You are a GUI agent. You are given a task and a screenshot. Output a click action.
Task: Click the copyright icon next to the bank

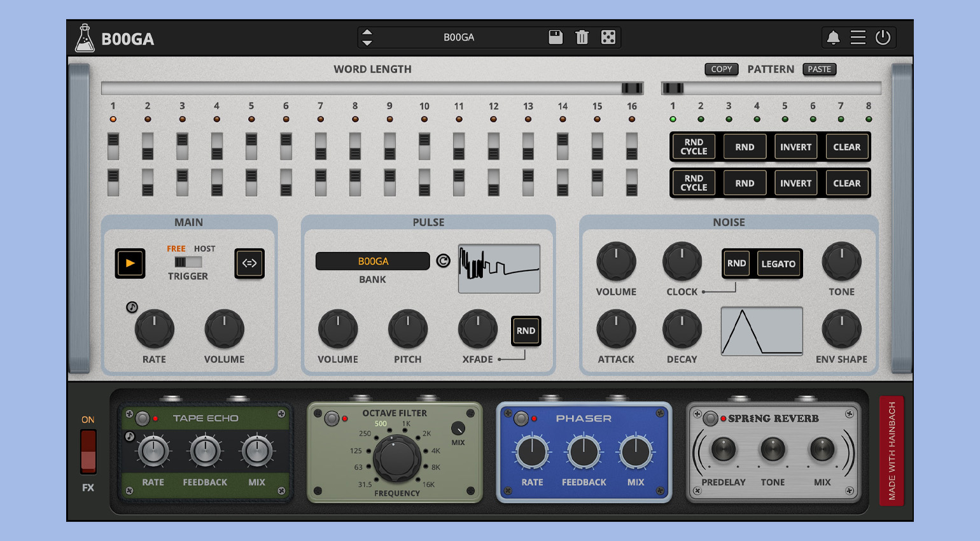pos(444,261)
